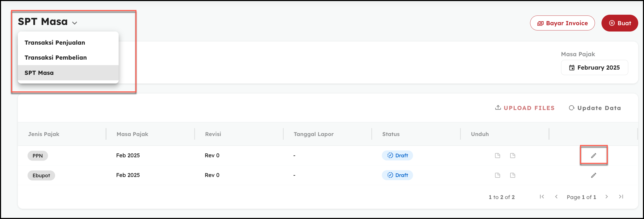Screen dimensions: 644x219
Task: Click the pencil edit icon for PPN row
Action: [x=593, y=155]
